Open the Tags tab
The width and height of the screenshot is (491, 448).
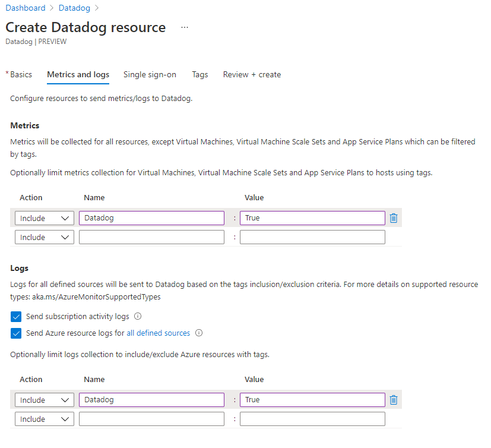point(199,74)
